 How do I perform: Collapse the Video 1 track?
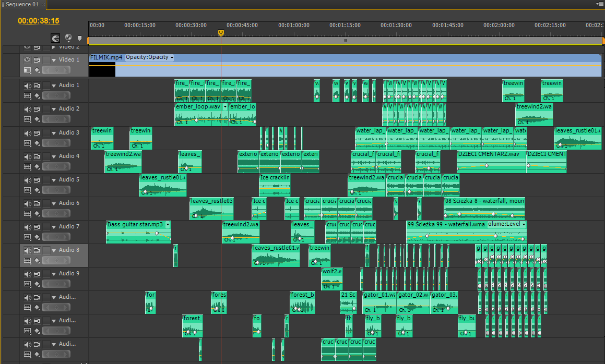(x=54, y=60)
